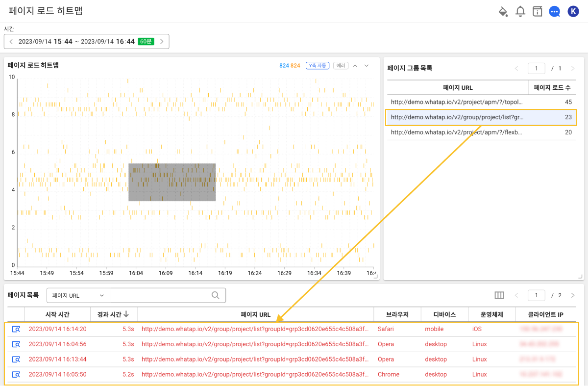This screenshot has height=386, width=588.
Task: Open detail icon for 16:13:44 row
Action: coord(16,360)
